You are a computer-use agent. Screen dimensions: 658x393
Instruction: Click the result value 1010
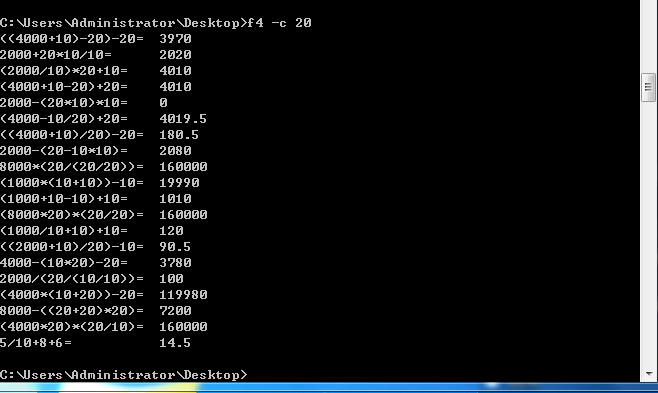point(175,198)
